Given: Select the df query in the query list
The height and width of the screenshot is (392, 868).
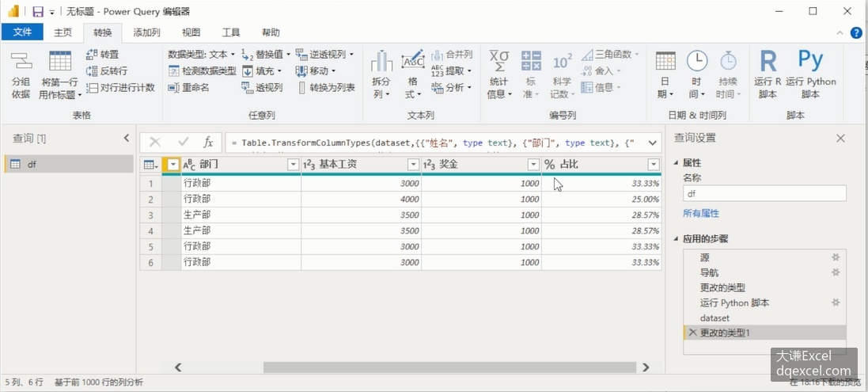Looking at the screenshot, I should coord(69,164).
